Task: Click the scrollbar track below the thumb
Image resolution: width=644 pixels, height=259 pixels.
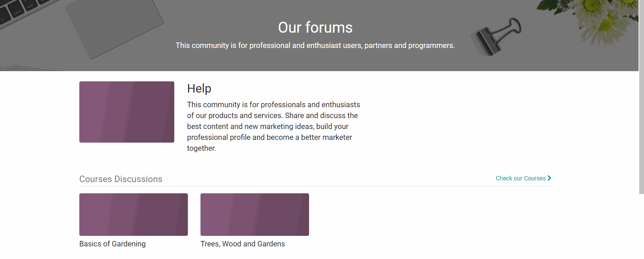Action: click(x=641, y=226)
